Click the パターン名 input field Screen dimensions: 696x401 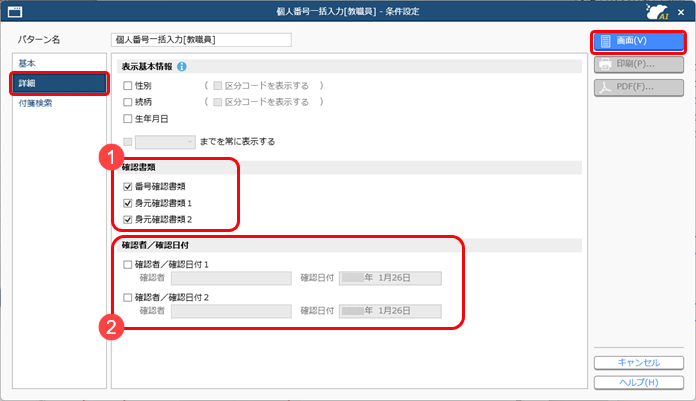201,40
